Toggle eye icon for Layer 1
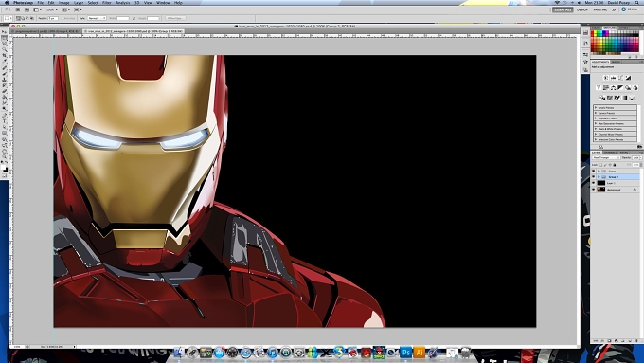This screenshot has width=644, height=363. pyautogui.click(x=593, y=183)
